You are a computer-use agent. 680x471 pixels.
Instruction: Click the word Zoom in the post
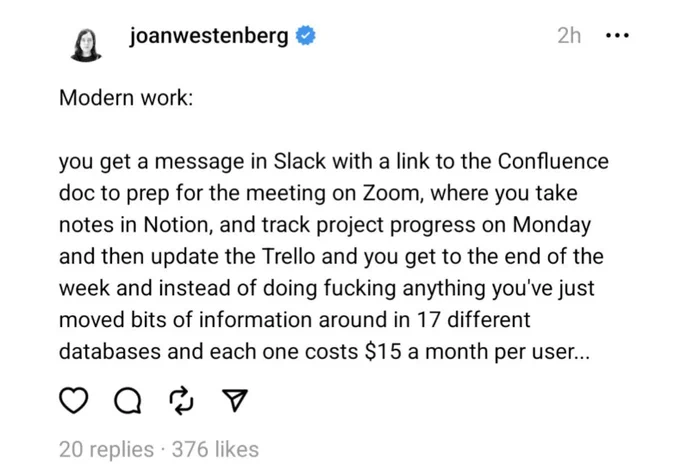click(393, 193)
